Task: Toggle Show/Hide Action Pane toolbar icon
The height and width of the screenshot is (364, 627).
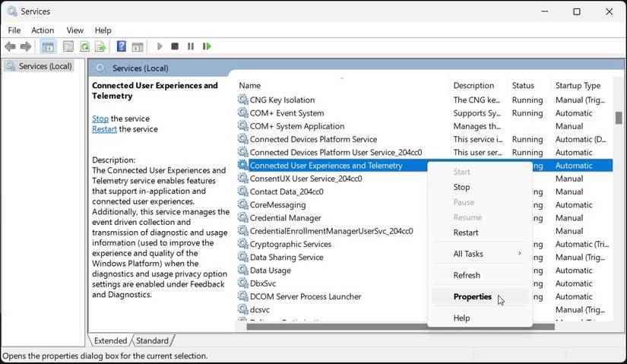Action: coord(138,47)
